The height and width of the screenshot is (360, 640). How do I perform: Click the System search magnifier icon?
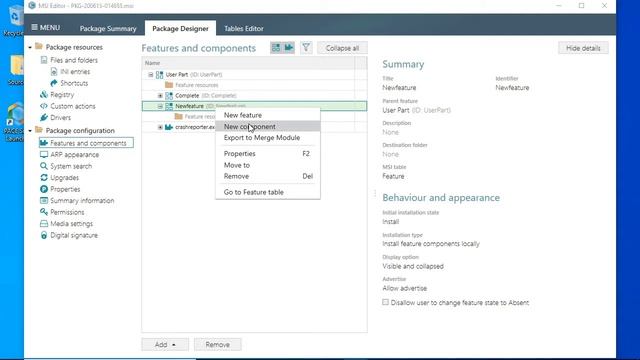[x=44, y=166]
